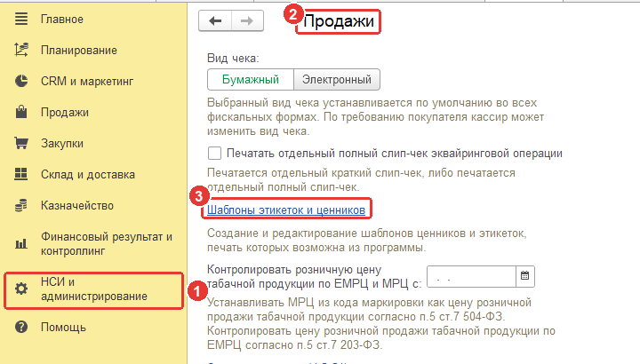Click the ЕМРЦ control date input field
640x364 pixels.
click(471, 276)
